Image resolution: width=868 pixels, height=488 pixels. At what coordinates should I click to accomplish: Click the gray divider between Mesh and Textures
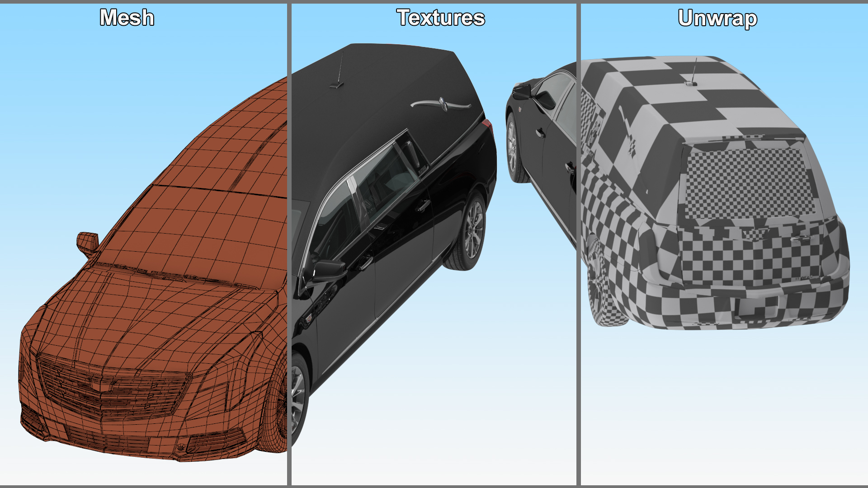click(289, 244)
